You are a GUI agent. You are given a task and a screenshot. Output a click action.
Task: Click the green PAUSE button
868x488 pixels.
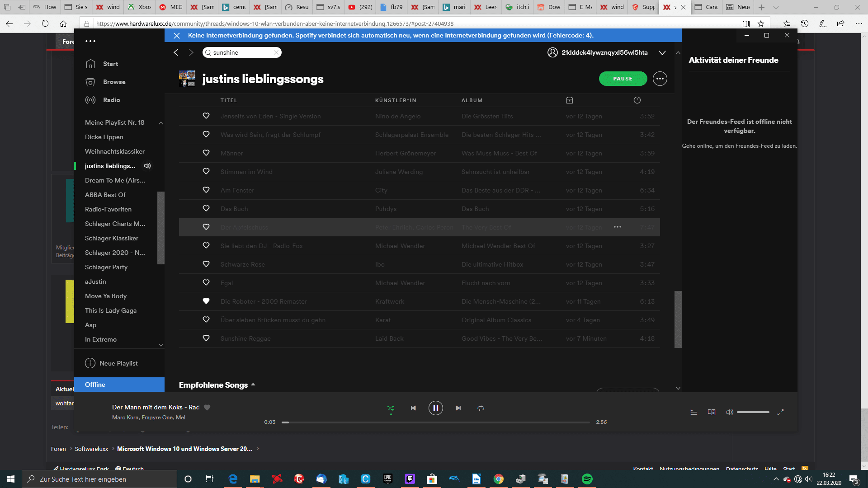[x=623, y=79]
